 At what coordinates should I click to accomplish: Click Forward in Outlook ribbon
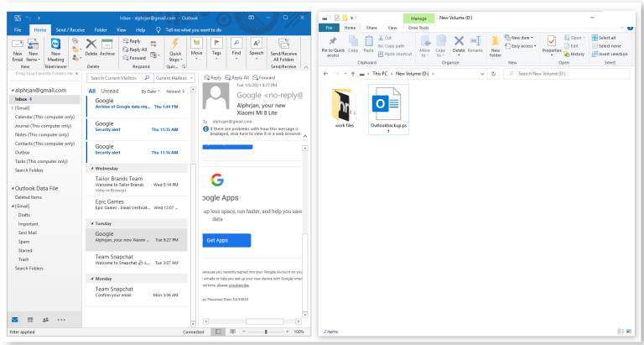[134, 58]
